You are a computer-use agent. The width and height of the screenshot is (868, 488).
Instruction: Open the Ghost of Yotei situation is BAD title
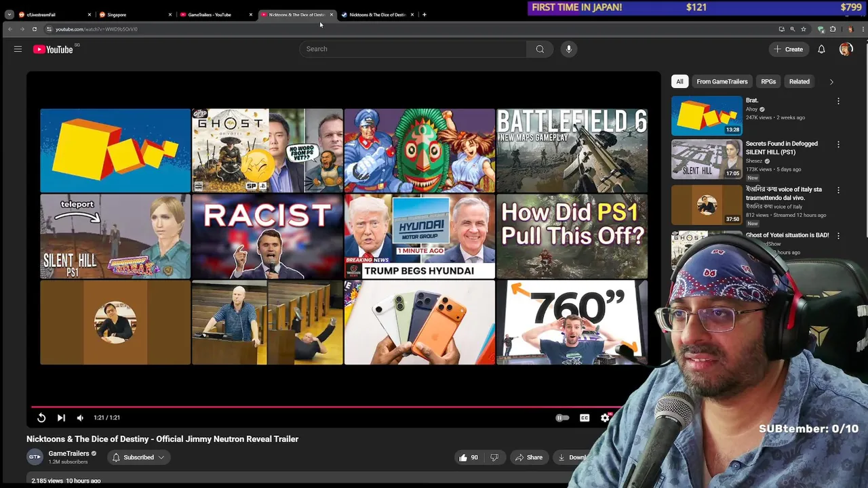click(x=787, y=235)
